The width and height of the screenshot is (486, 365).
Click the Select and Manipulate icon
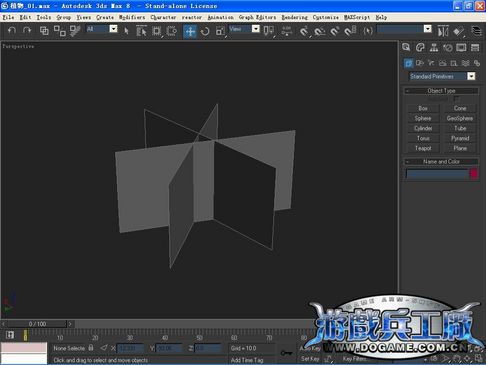pyautogui.click(x=286, y=31)
